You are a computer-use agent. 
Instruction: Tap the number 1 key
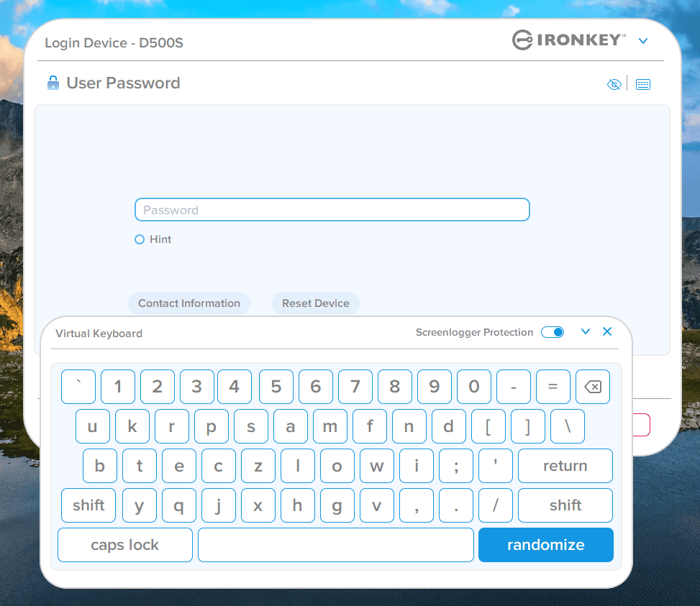point(118,387)
